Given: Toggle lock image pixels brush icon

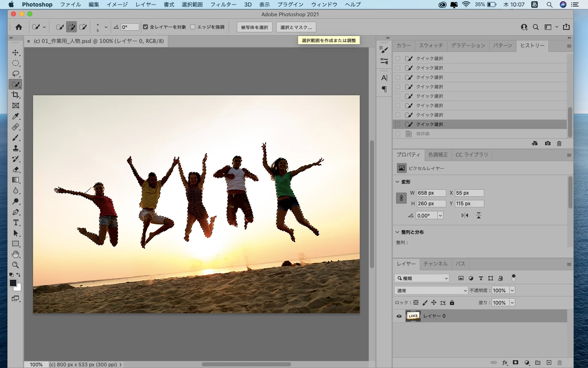Looking at the screenshot, I should (425, 303).
